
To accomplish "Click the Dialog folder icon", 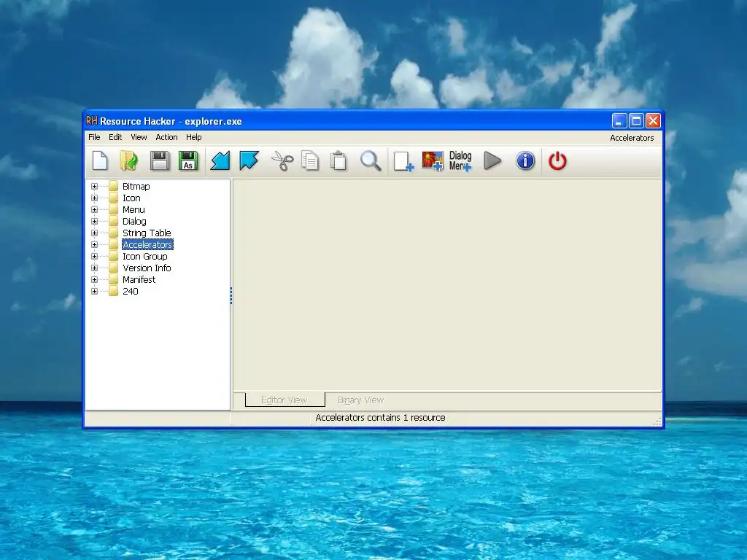I will (x=113, y=222).
